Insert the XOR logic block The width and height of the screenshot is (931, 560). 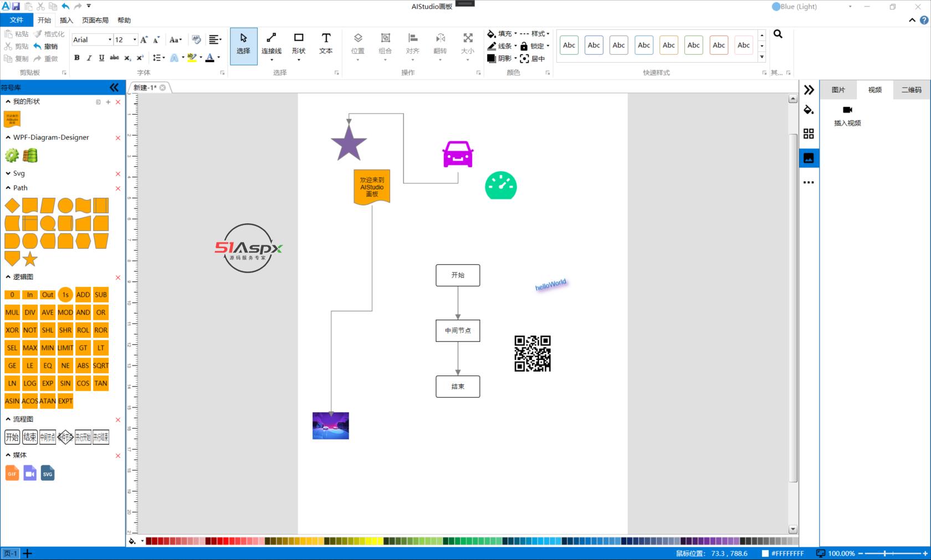tap(12, 330)
